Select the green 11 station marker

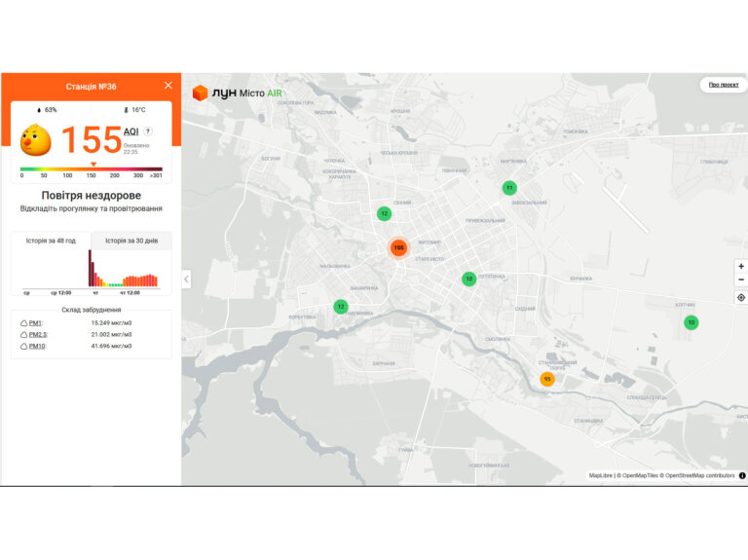[509, 188]
